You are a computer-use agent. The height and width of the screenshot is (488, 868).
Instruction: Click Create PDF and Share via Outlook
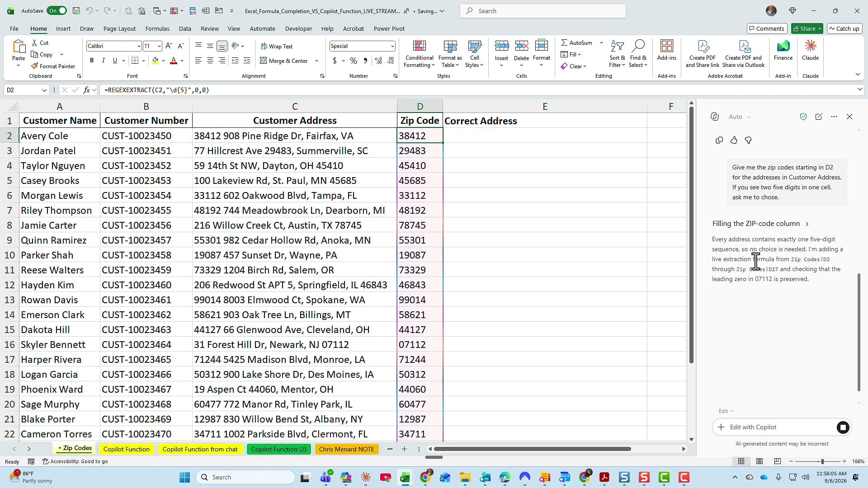point(743,54)
